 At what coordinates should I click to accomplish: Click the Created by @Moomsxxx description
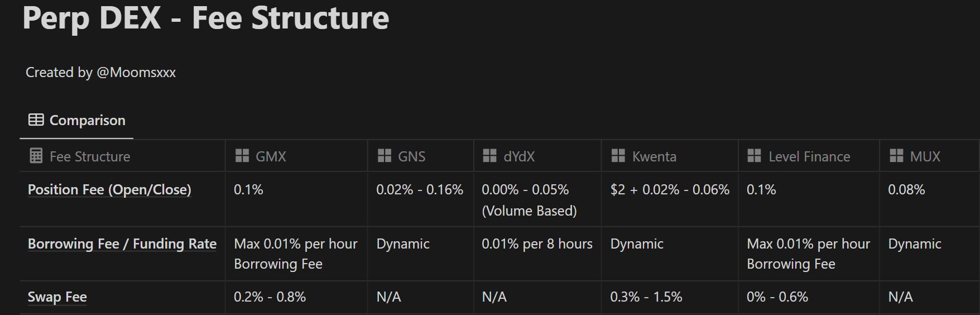coord(100,73)
